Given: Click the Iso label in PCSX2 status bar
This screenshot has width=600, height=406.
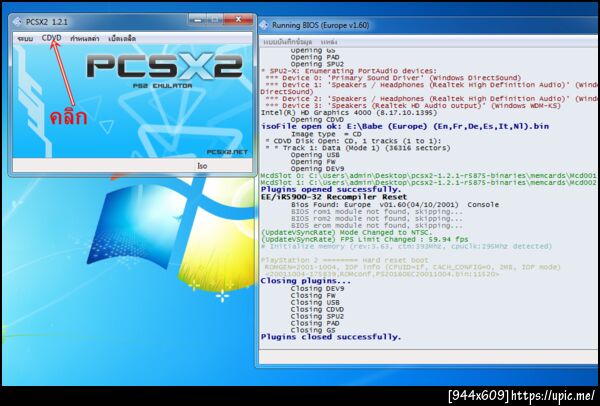Looking at the screenshot, I should (x=202, y=166).
